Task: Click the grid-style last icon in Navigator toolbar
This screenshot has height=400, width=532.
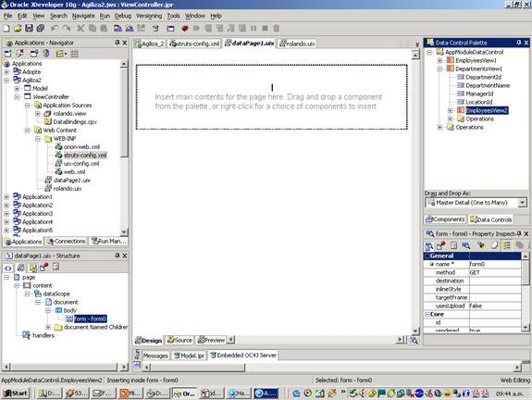Action: [74, 54]
